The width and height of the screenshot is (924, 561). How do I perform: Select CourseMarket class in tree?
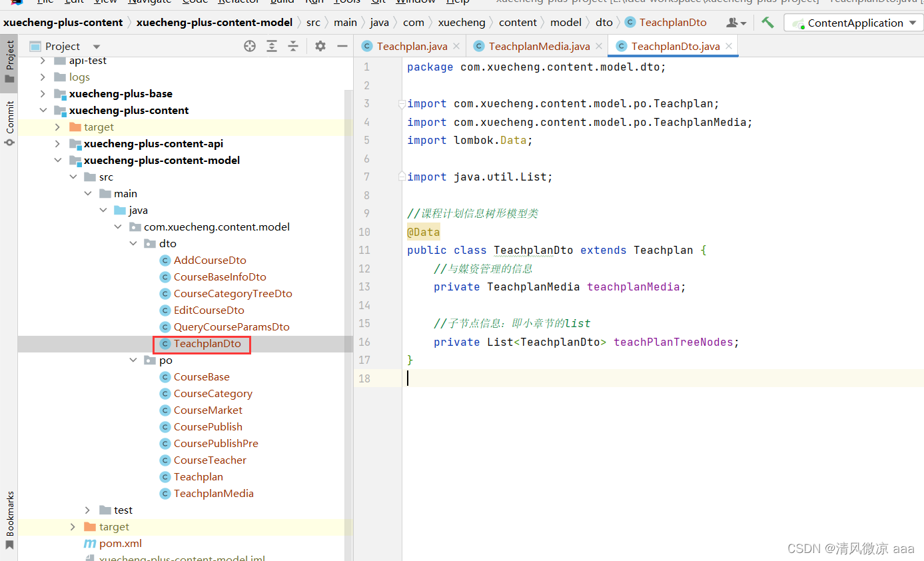(208, 410)
